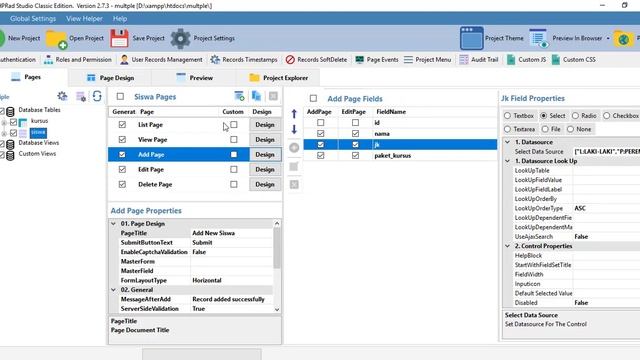640x360 pixels.
Task: Collapse 1. Datasource Look Up section
Action: tap(507, 161)
